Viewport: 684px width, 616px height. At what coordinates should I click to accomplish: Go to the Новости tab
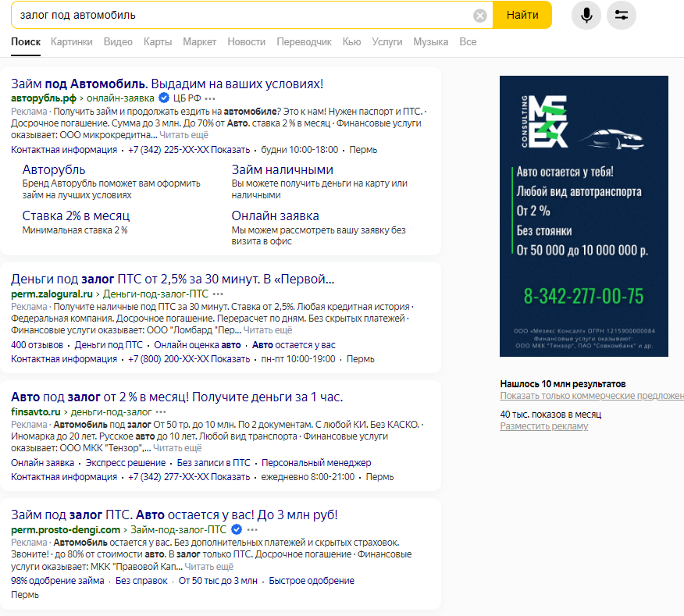pyautogui.click(x=247, y=42)
